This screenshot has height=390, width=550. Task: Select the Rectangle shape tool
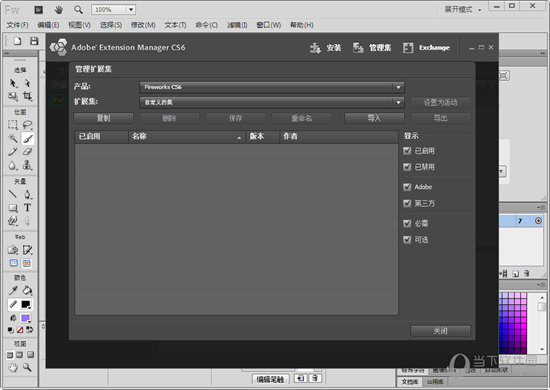13,208
